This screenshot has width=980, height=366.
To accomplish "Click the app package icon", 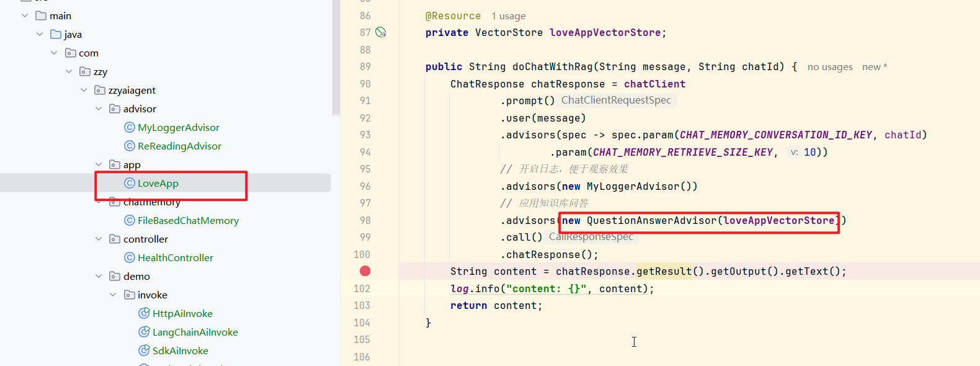I will pos(115,164).
